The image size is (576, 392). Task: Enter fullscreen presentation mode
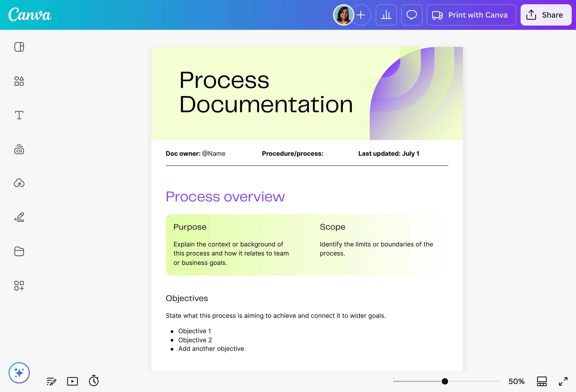coord(563,381)
